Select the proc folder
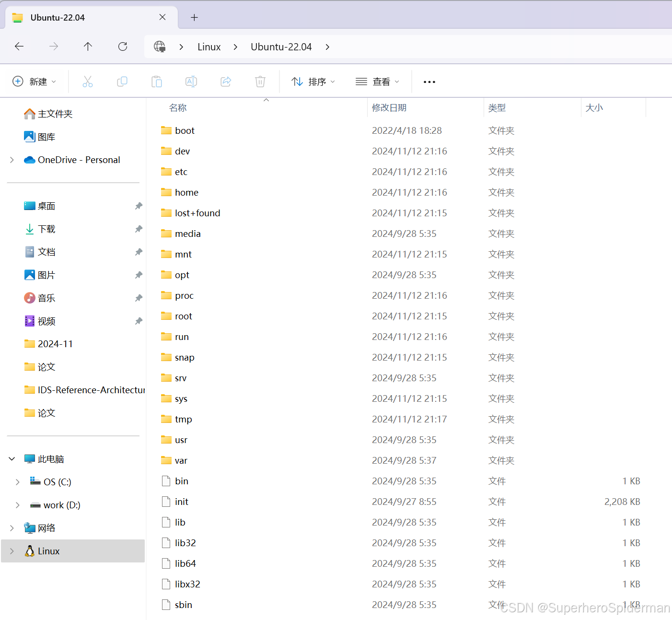The width and height of the screenshot is (672, 620). pyautogui.click(x=184, y=295)
